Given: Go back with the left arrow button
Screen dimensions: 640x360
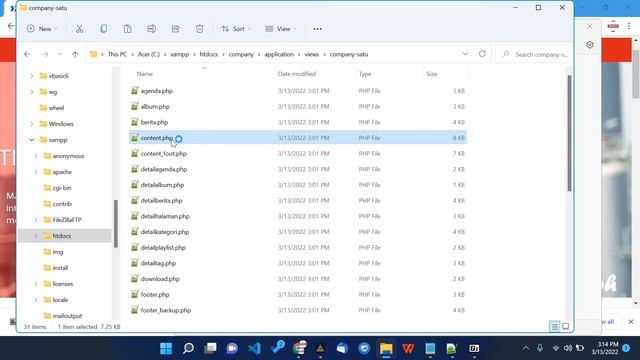Looking at the screenshot, I should pyautogui.click(x=27, y=54).
